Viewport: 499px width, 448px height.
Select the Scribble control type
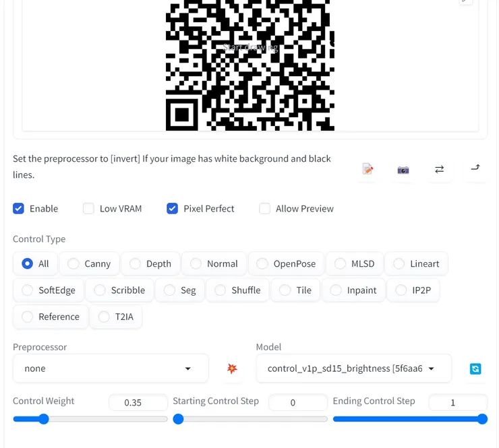119,290
